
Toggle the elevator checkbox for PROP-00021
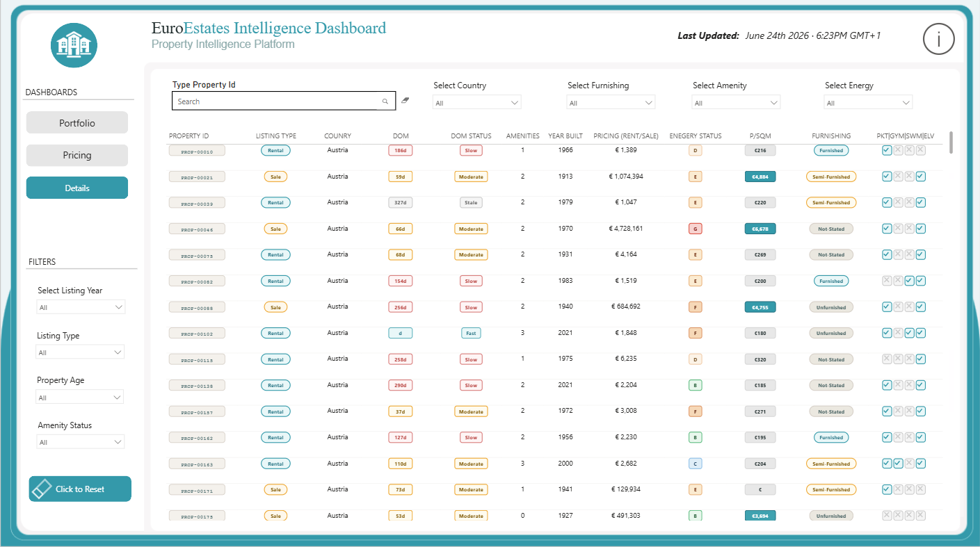pos(921,177)
